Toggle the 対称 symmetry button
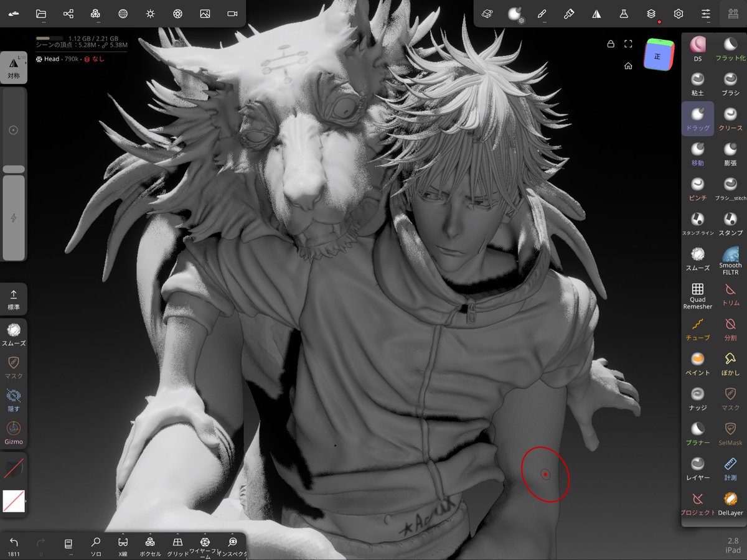 [14, 67]
